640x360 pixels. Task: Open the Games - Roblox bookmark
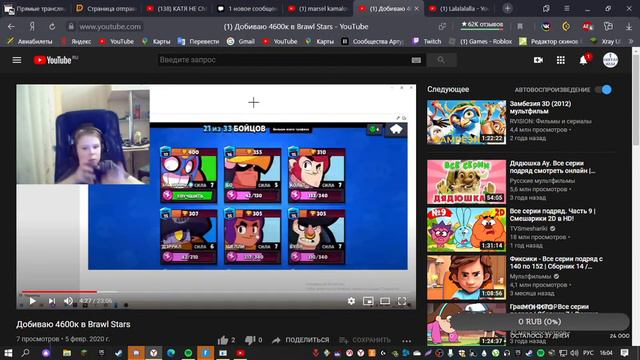(480, 41)
